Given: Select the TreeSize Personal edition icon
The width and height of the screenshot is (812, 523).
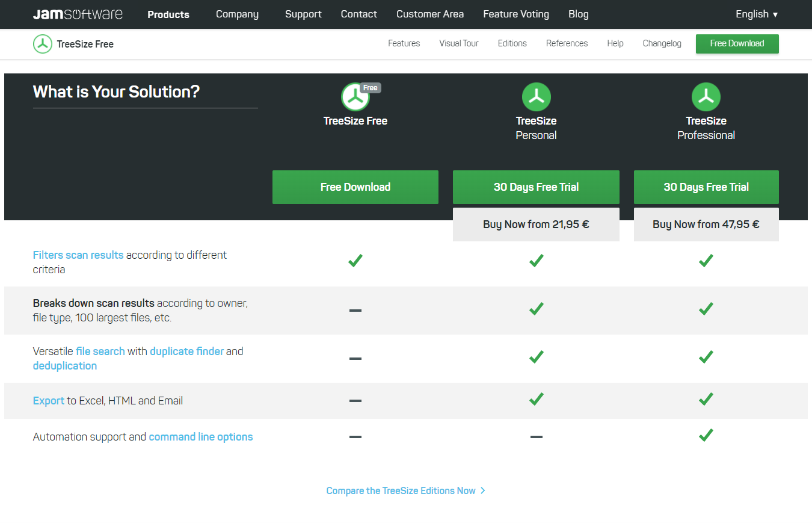Looking at the screenshot, I should click(536, 97).
